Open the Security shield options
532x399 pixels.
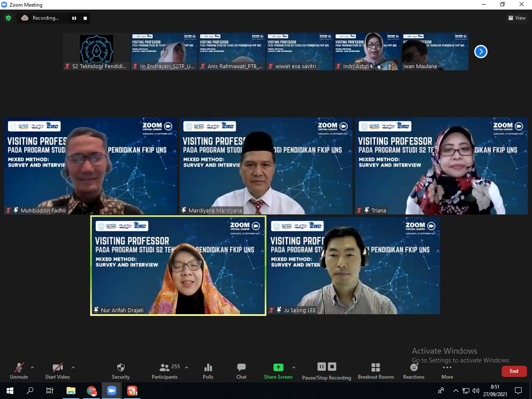[x=121, y=371]
